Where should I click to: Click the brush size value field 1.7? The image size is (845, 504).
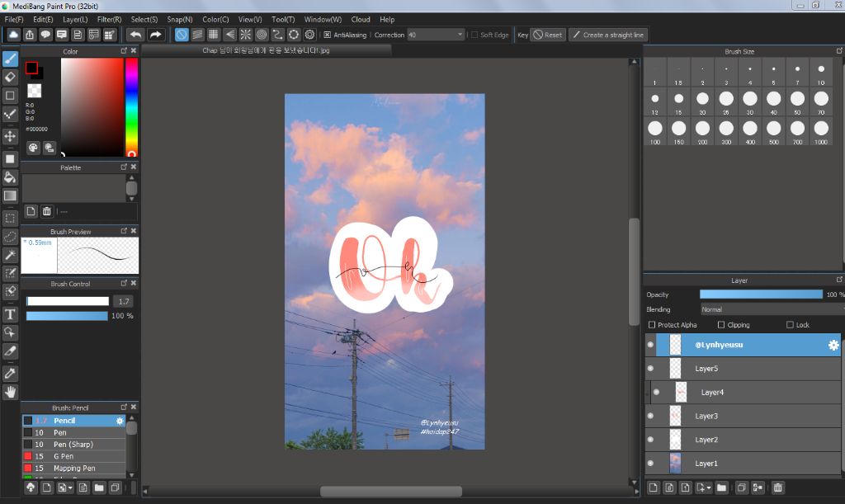(x=124, y=302)
